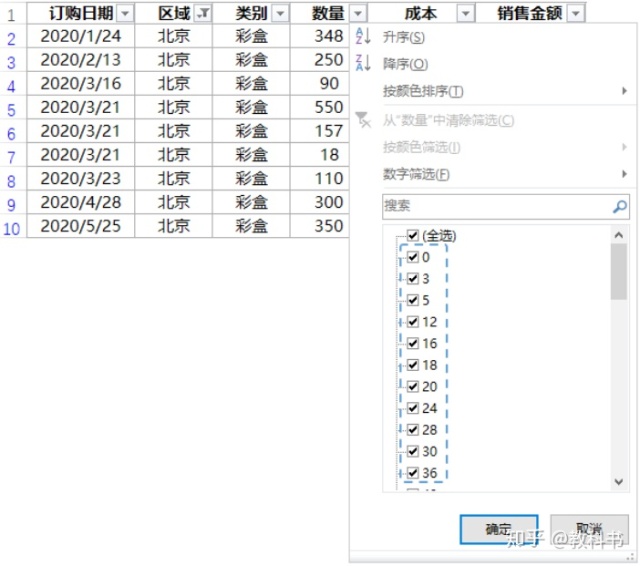Screen dimensions: 640x566
Task: Click the 订购日期 column header text
Action: 81,13
